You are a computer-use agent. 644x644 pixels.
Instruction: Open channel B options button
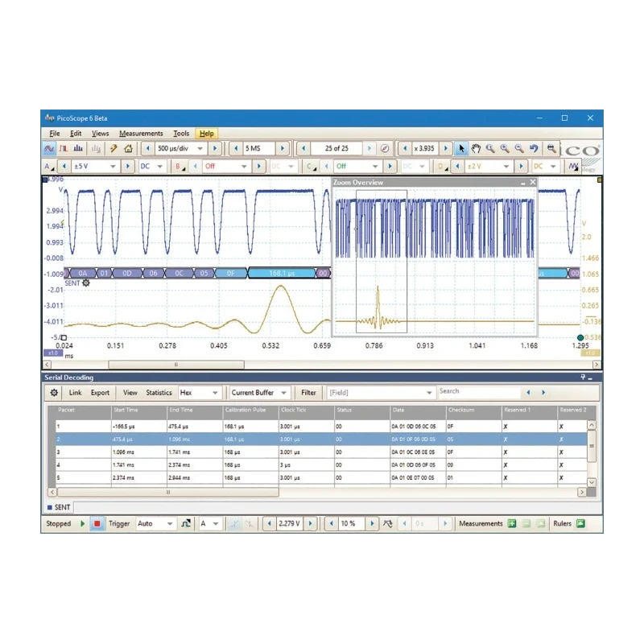click(180, 167)
